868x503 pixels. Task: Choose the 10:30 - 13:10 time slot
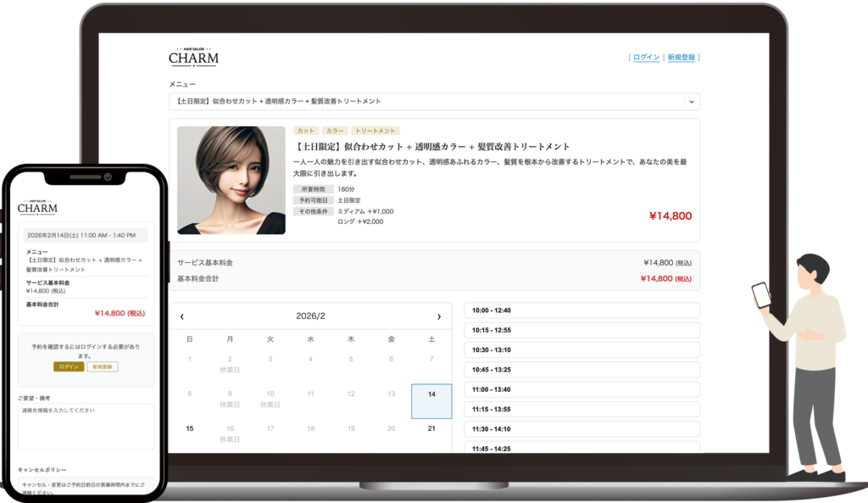point(581,349)
